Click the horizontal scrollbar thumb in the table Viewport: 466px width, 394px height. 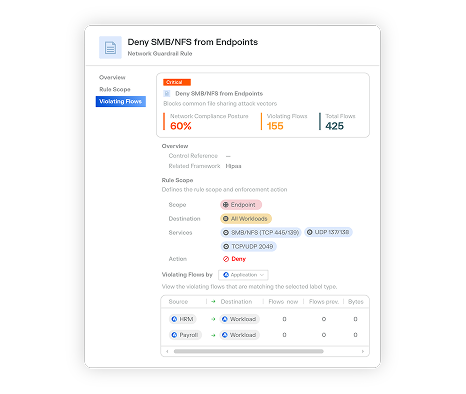click(x=249, y=351)
